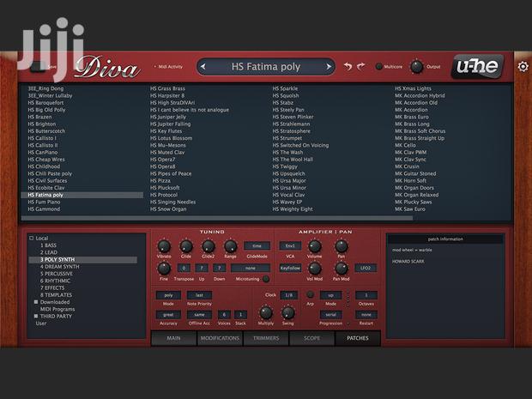The width and height of the screenshot is (532, 399).
Task: Open the Note Priority 'last' dropdown
Action: pyautogui.click(x=199, y=295)
